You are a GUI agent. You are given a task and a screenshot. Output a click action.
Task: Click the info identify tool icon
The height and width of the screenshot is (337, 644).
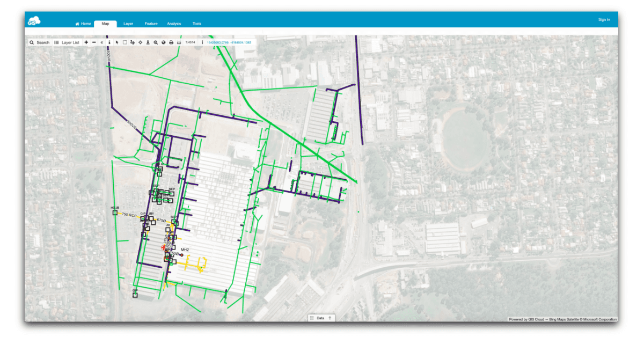coord(109,42)
